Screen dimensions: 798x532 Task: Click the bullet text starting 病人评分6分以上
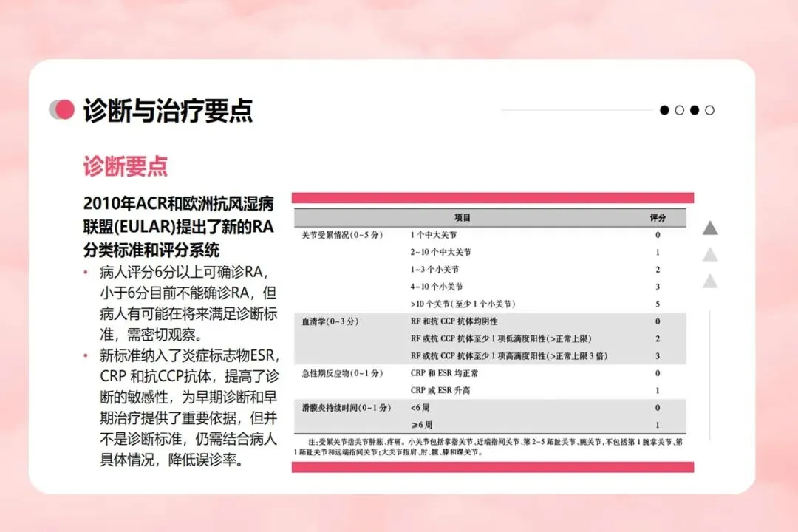[188, 304]
